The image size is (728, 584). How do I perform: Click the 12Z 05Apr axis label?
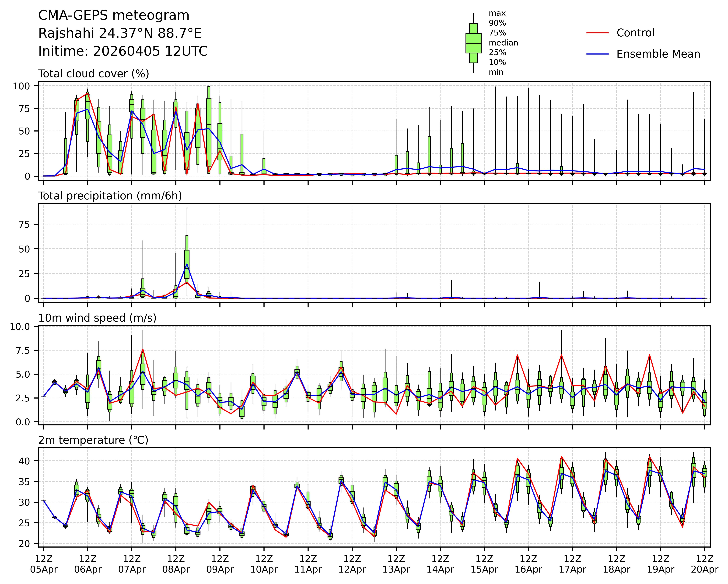tap(44, 564)
